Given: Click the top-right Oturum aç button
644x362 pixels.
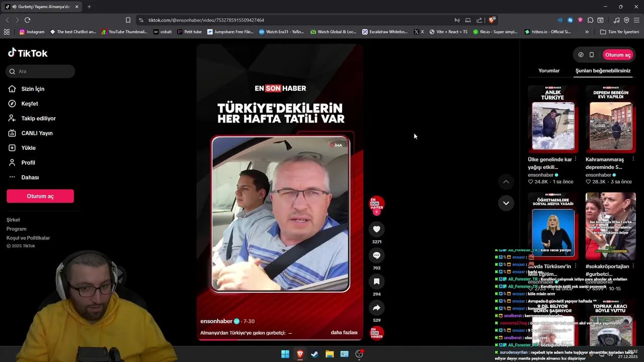Looking at the screenshot, I should click(618, 55).
